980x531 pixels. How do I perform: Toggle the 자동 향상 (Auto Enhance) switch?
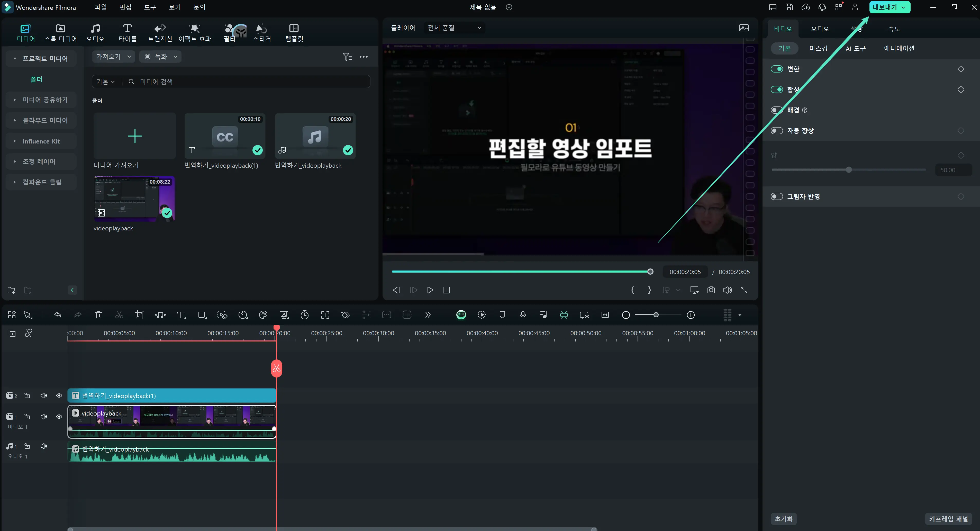(778, 130)
